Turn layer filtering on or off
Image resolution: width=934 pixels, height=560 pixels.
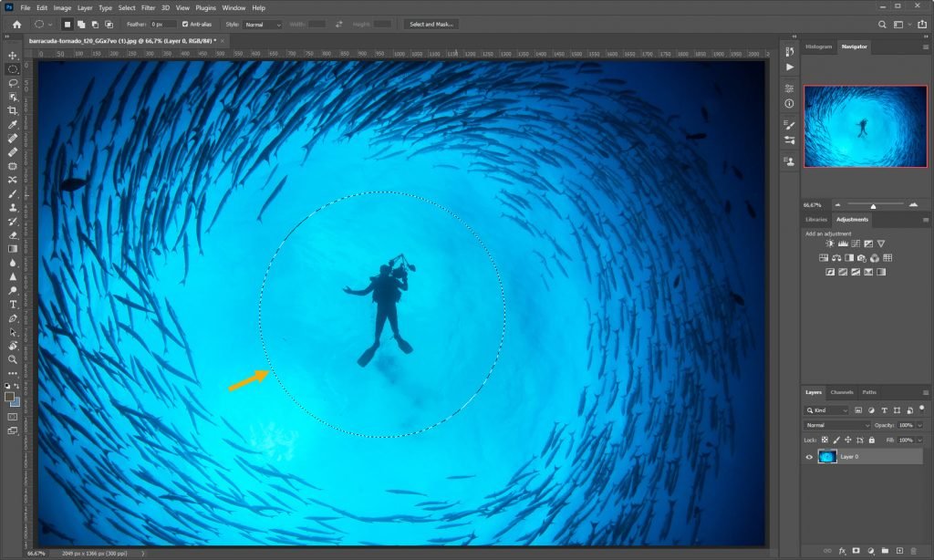(921, 410)
